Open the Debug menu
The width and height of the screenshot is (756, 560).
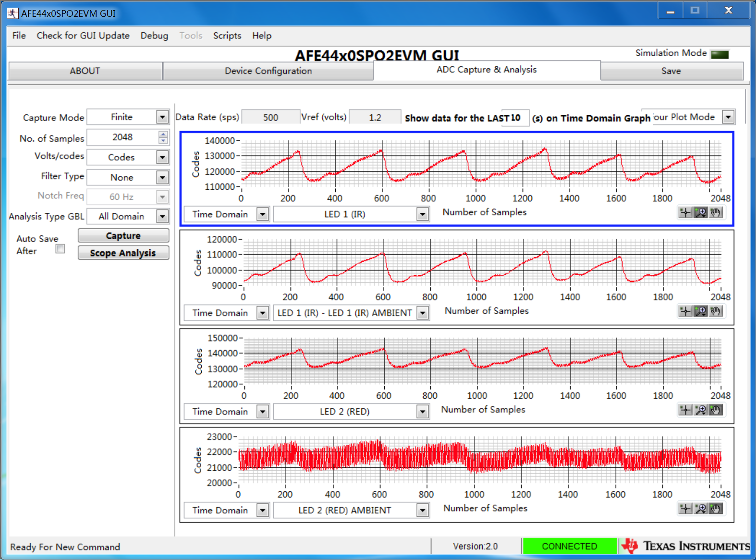click(x=154, y=36)
